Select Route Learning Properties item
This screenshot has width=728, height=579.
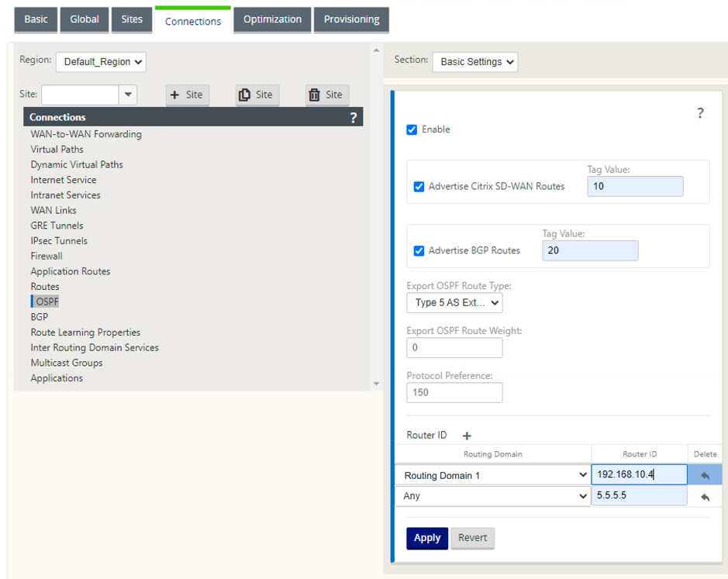(85, 333)
